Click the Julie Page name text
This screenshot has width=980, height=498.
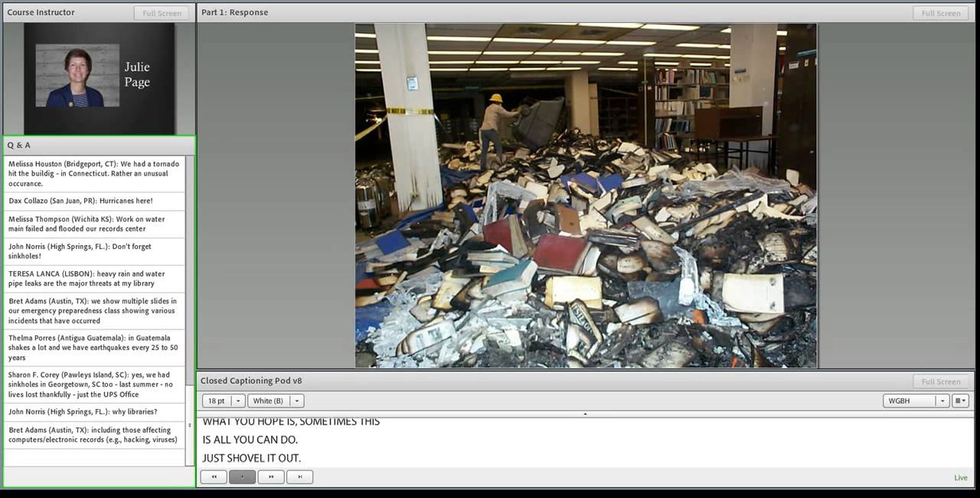coord(137,74)
